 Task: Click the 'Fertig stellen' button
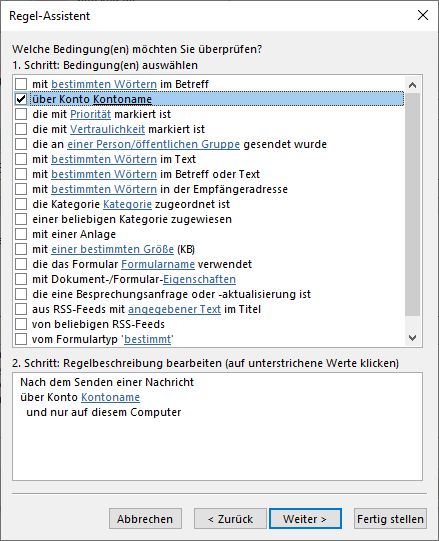(390, 519)
